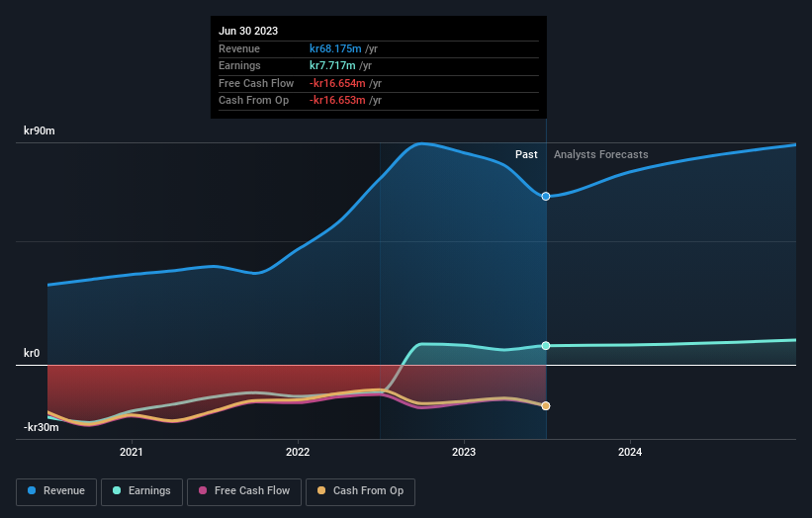
Task: Click the pink Free Cash Flow legend dot
Action: [x=203, y=490]
